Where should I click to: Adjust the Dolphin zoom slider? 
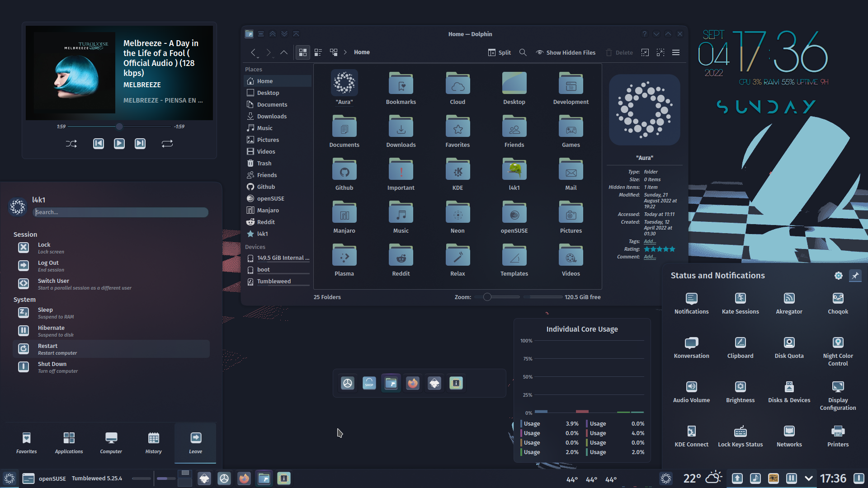pos(497,297)
